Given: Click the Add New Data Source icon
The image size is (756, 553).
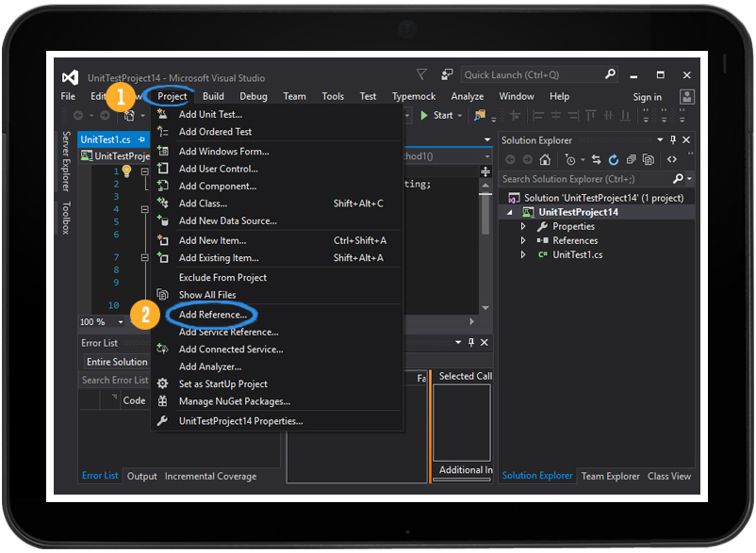Looking at the screenshot, I should click(x=163, y=220).
